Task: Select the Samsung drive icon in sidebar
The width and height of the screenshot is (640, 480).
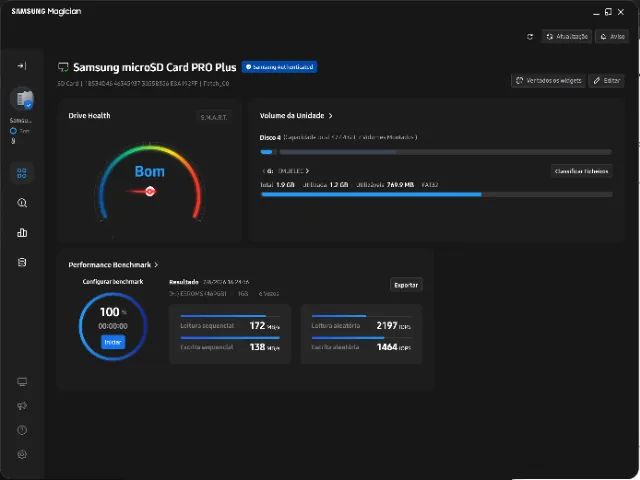Action: click(23, 99)
